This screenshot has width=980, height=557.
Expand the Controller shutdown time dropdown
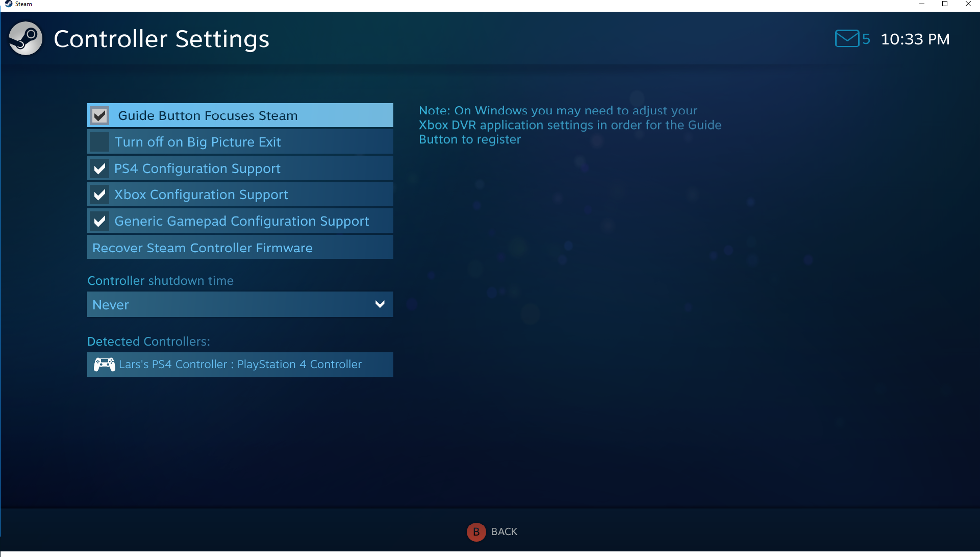239,304
